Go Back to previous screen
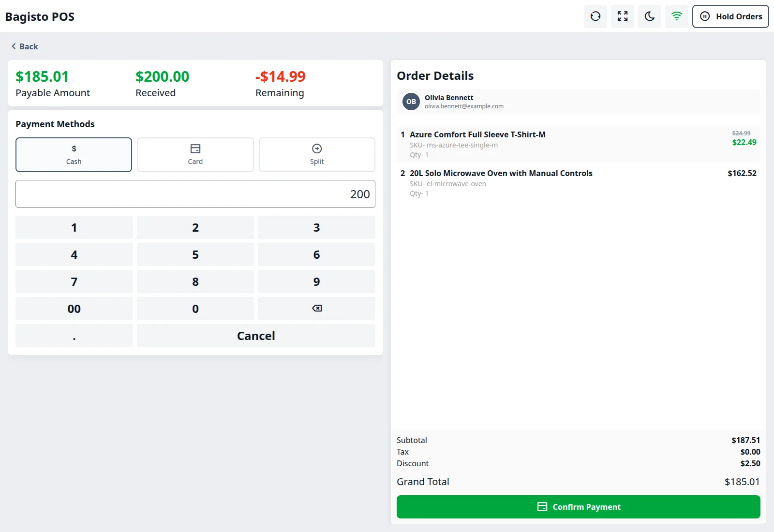Viewport: 774px width, 532px height. click(x=25, y=46)
